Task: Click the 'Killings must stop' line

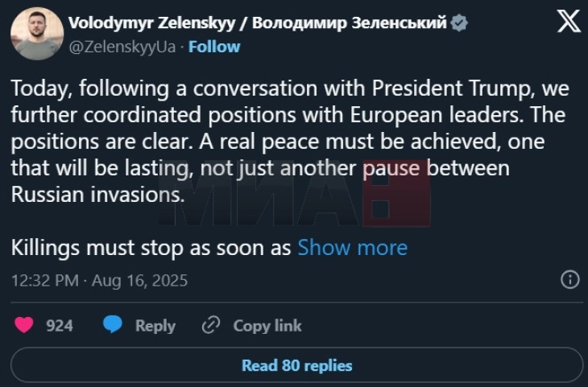Action: tap(151, 247)
